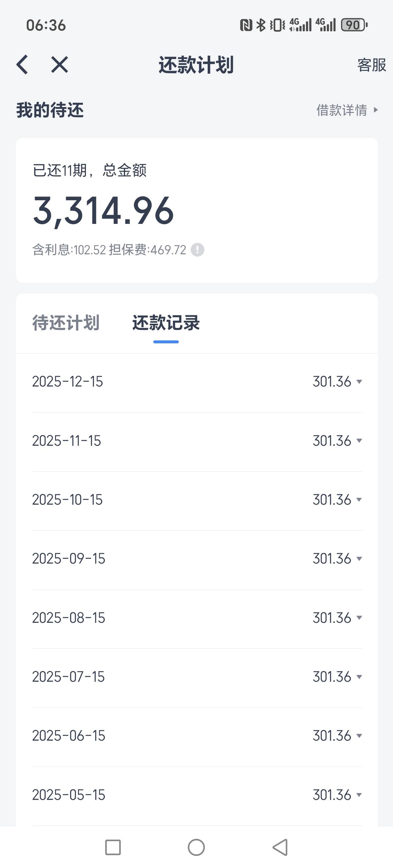Open the 2025-08-15 record dropdown arrow

point(359,618)
